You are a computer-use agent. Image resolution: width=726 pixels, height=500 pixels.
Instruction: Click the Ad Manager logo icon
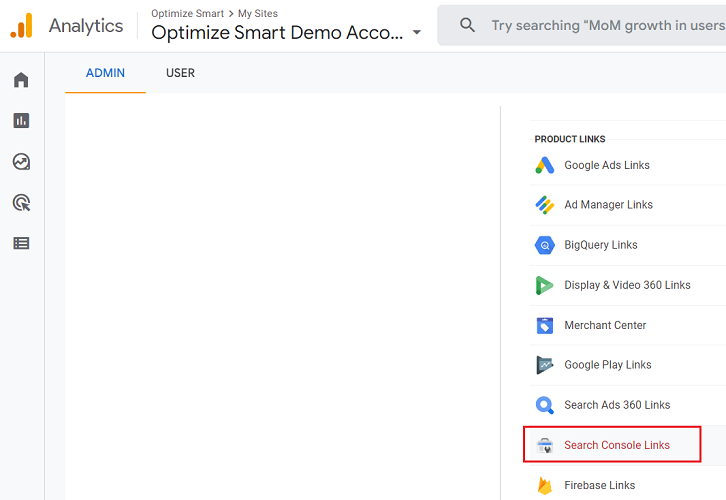point(544,205)
